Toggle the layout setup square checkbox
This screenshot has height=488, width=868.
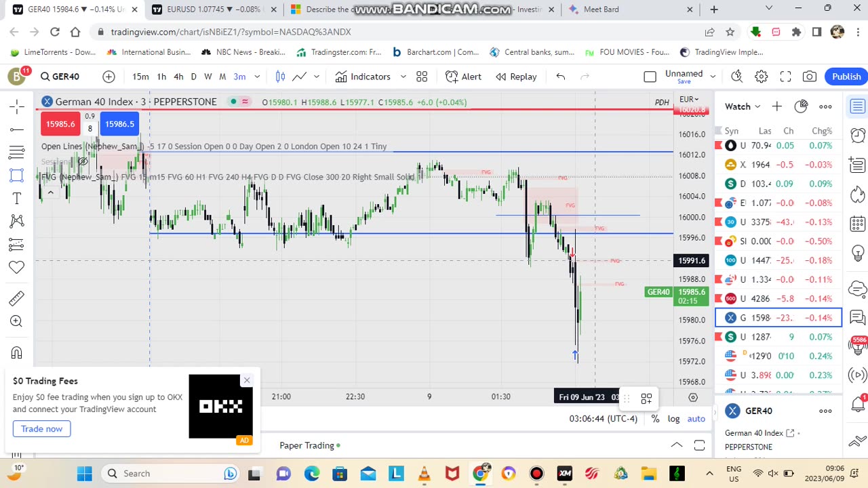click(650, 77)
